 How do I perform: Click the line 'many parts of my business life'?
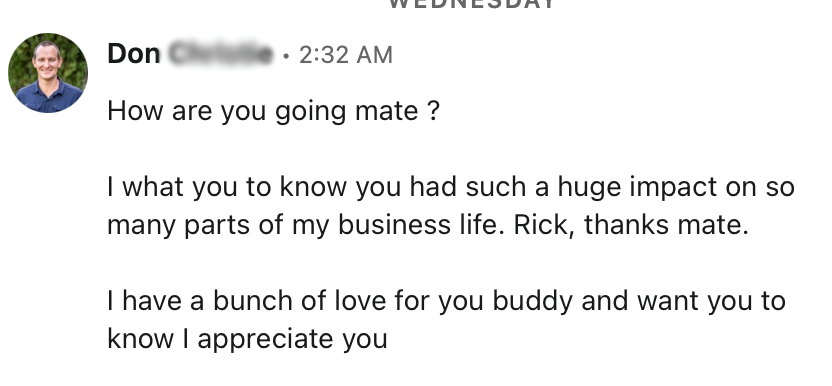tap(428, 225)
